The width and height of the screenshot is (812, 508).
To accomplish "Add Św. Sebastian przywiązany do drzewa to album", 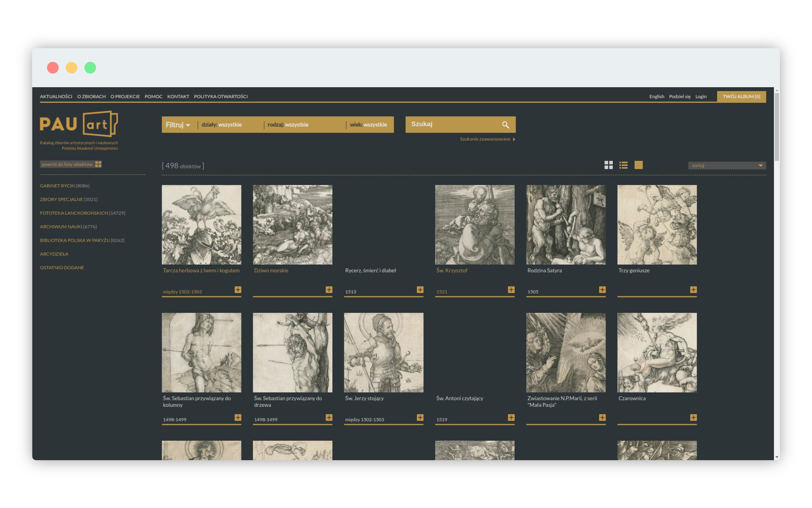I will (329, 417).
